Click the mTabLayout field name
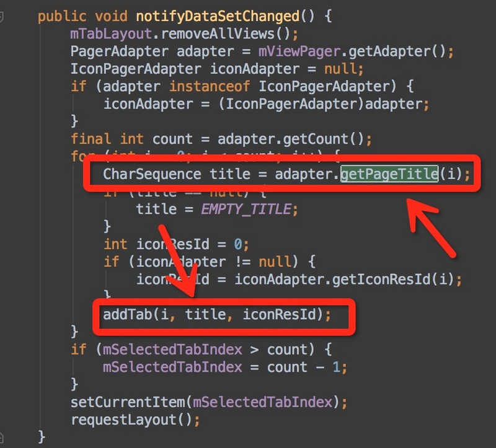 [111, 33]
